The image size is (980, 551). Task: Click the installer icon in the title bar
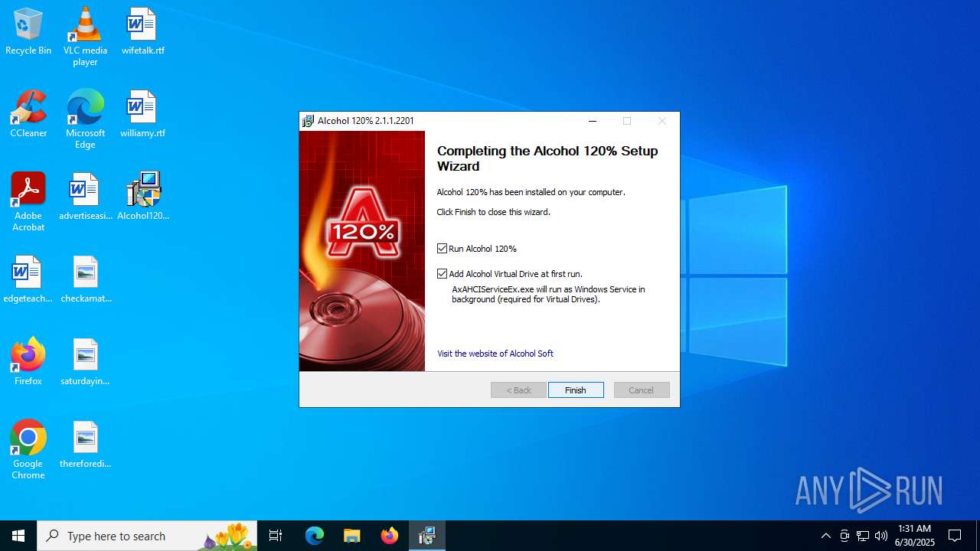(308, 121)
